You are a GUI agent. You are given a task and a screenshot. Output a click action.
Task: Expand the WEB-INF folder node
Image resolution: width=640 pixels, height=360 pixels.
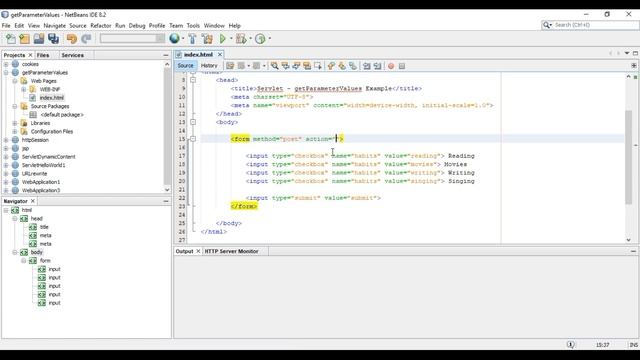pos(24,89)
